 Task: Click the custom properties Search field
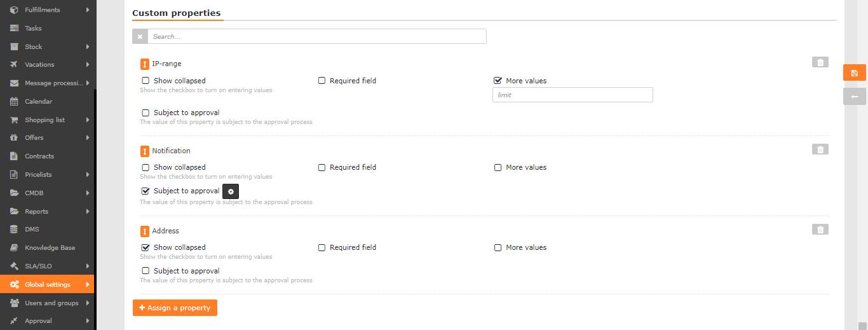point(317,36)
